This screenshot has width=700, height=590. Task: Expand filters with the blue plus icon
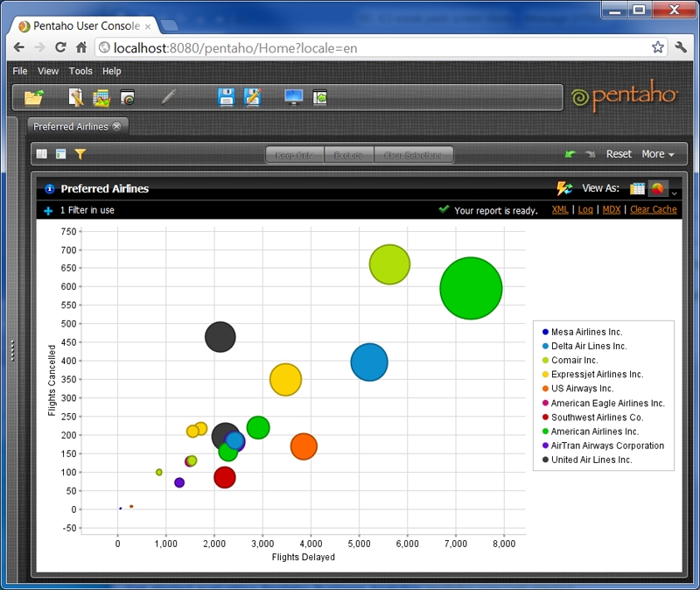tap(48, 211)
